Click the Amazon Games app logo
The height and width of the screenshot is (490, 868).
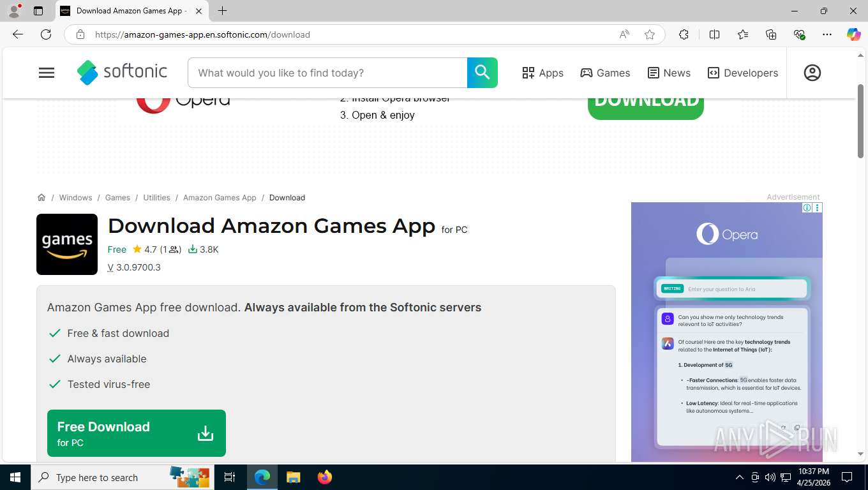(67, 244)
